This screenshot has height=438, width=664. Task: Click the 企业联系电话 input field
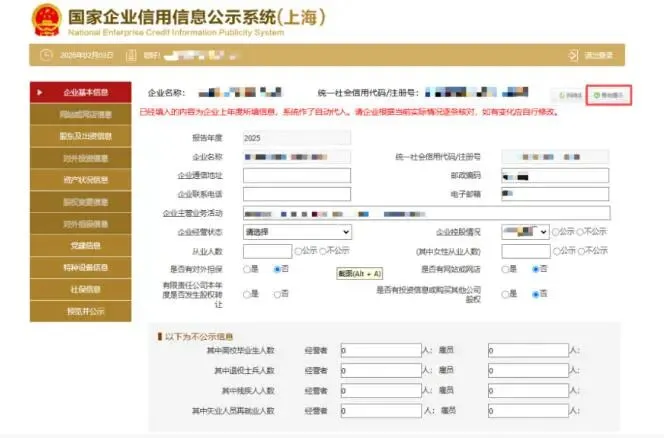[x=297, y=194]
